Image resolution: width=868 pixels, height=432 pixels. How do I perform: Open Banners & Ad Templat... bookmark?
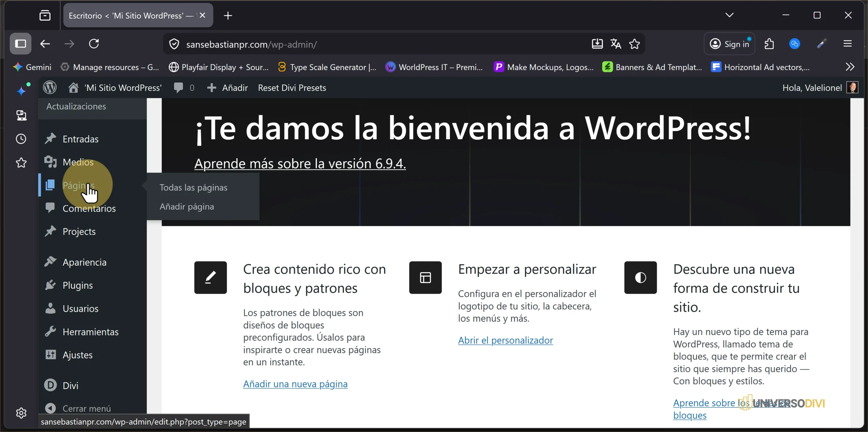coord(652,67)
